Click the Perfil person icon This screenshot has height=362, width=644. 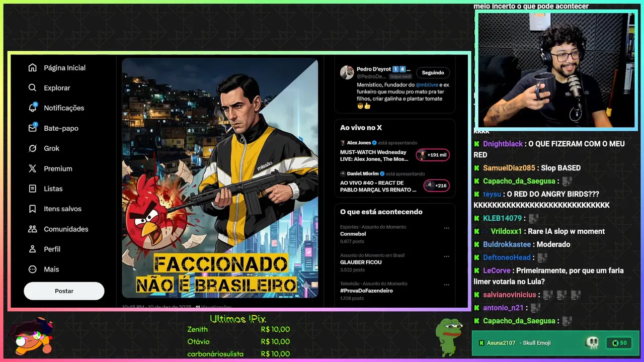[x=33, y=249]
